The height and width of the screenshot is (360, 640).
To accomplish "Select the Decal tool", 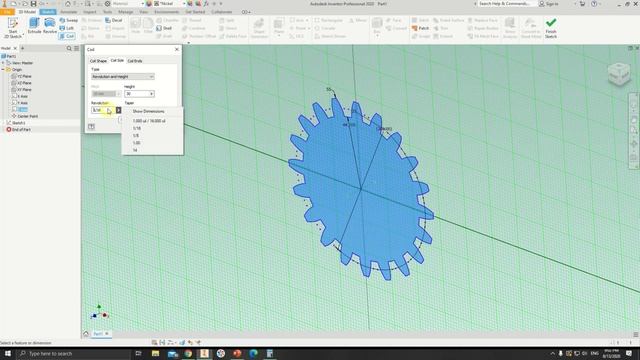I will [113, 20].
